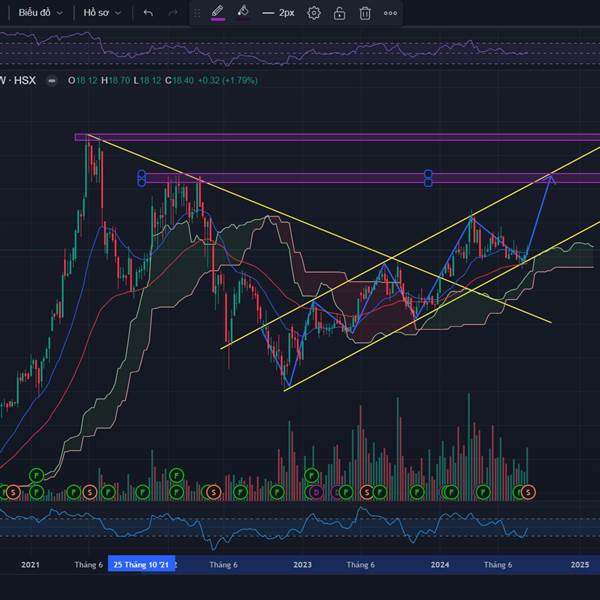
Task: Click the change value +0.32 (+1.79%)
Action: [x=228, y=80]
